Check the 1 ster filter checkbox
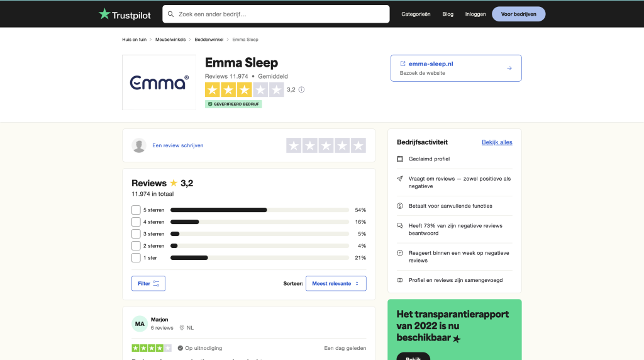The width and height of the screenshot is (644, 360). 136,257
